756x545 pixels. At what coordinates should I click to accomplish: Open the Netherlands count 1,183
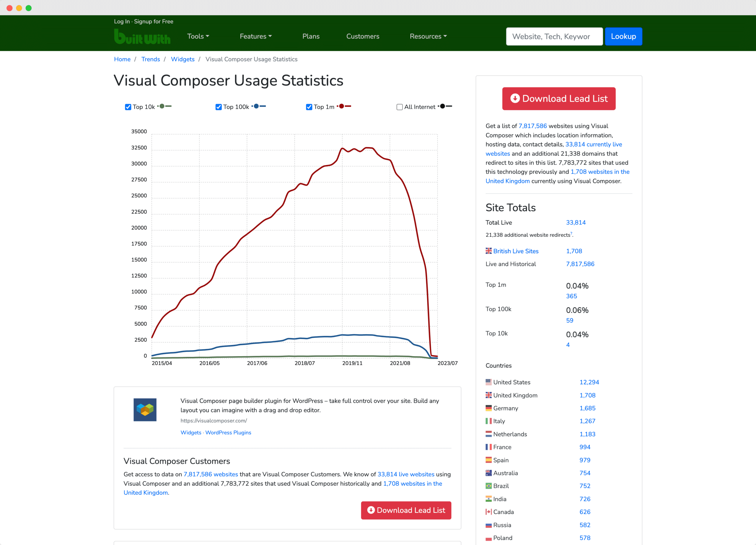587,434
